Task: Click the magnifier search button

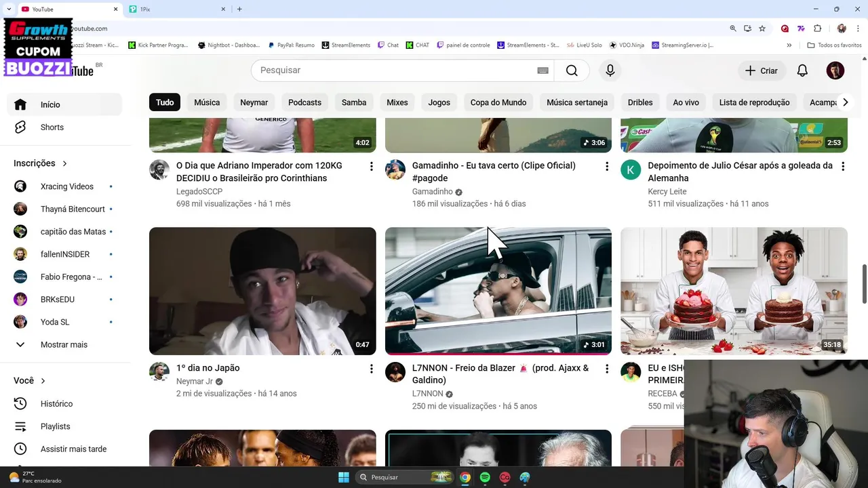Action: [572, 70]
